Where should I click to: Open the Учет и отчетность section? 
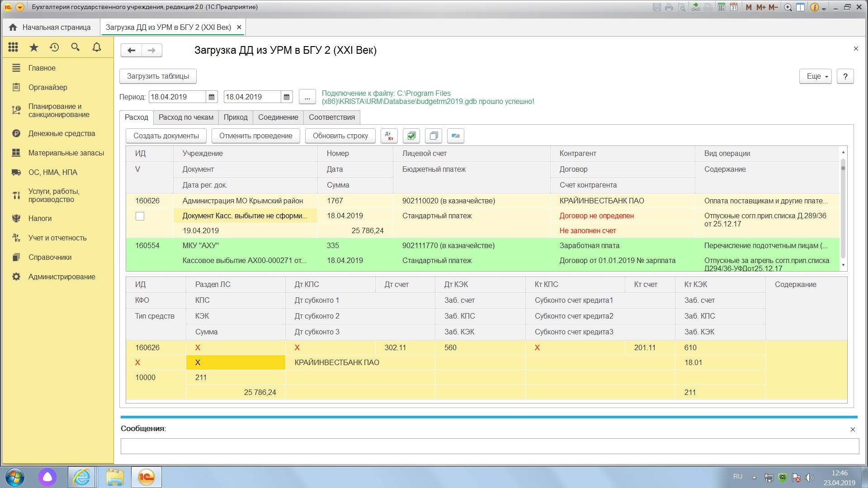[x=58, y=238]
